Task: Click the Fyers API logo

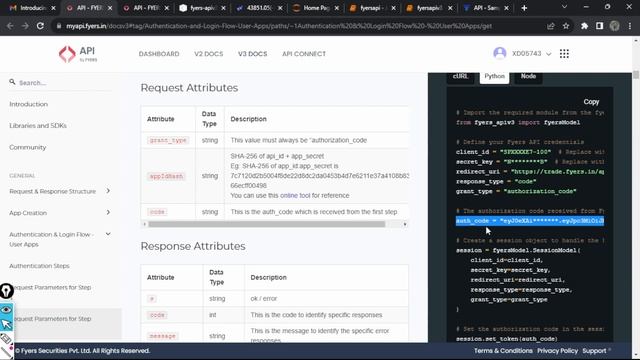Action: click(78, 54)
